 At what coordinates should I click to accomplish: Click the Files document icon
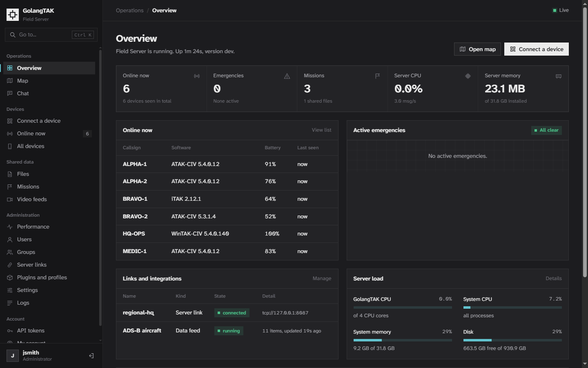(10, 174)
